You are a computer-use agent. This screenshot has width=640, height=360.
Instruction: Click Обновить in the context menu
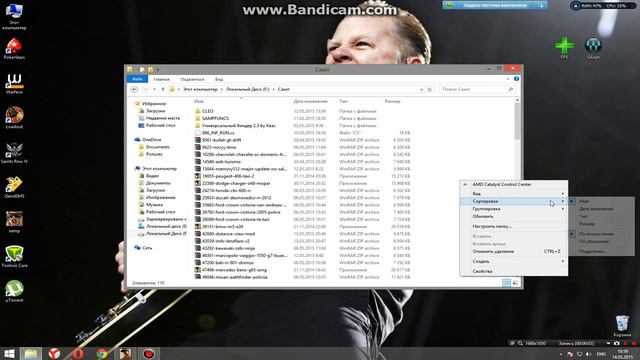coord(513,216)
